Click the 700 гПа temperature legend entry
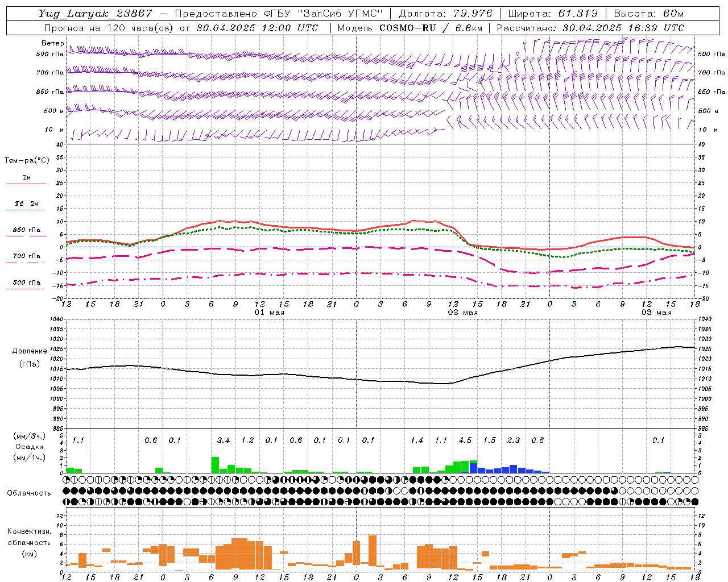The width and height of the screenshot is (728, 582). (27, 256)
